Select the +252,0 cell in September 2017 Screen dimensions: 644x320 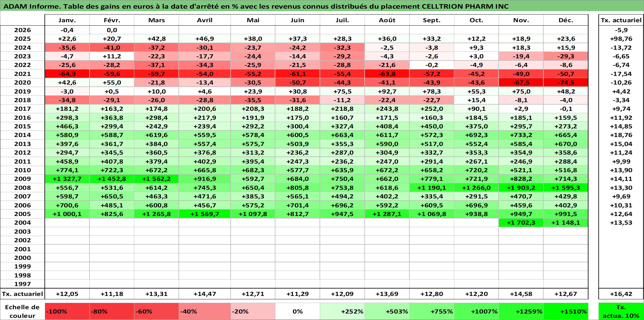(x=432, y=109)
